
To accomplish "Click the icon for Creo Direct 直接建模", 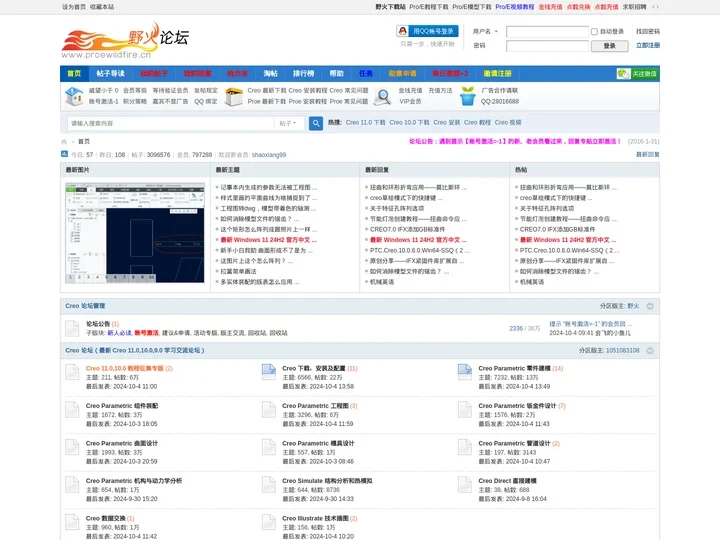I will coord(465,485).
